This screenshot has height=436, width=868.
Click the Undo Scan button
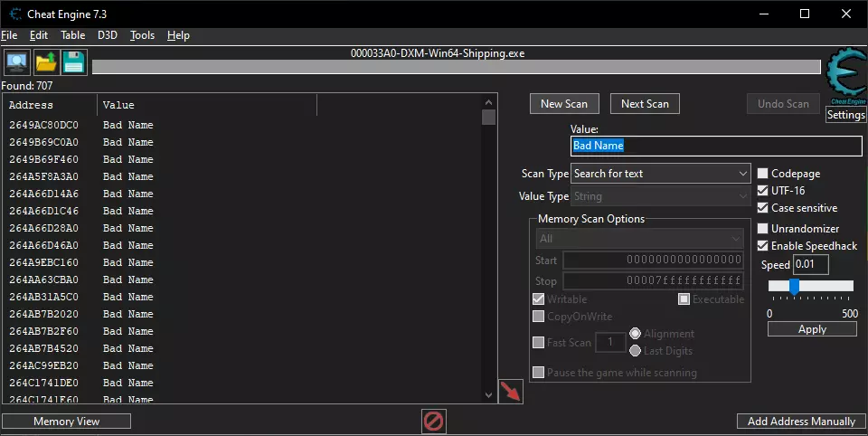coord(783,104)
